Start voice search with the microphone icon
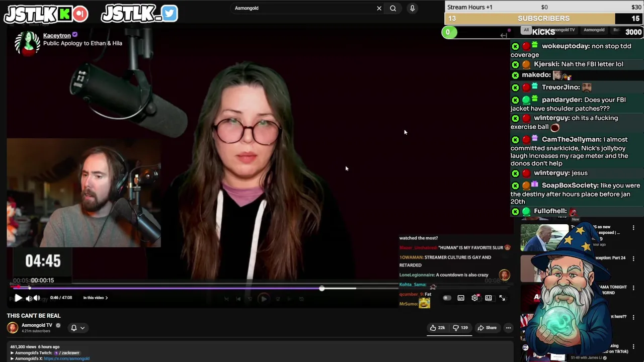644x362 pixels. (412, 8)
